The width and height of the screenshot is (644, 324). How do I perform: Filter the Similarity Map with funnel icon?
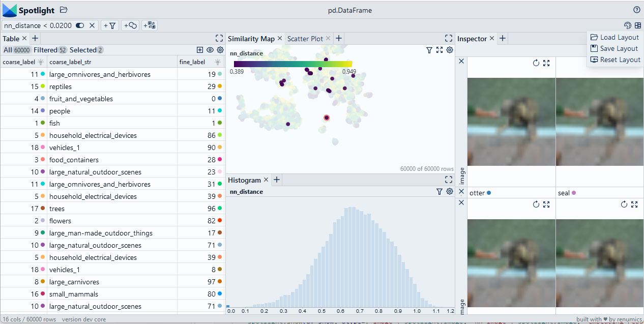pos(429,50)
